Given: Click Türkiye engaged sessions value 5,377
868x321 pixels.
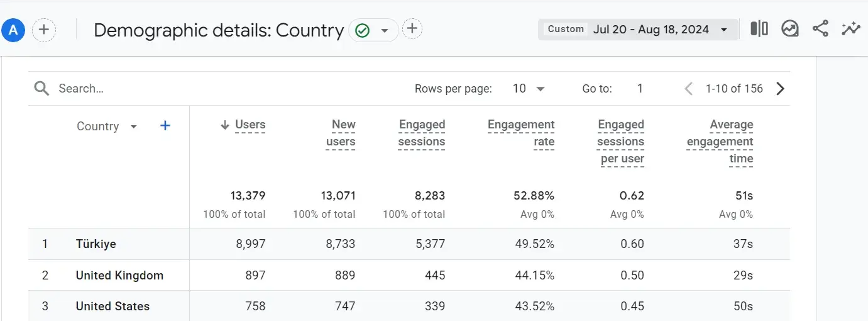Looking at the screenshot, I should (431, 244).
